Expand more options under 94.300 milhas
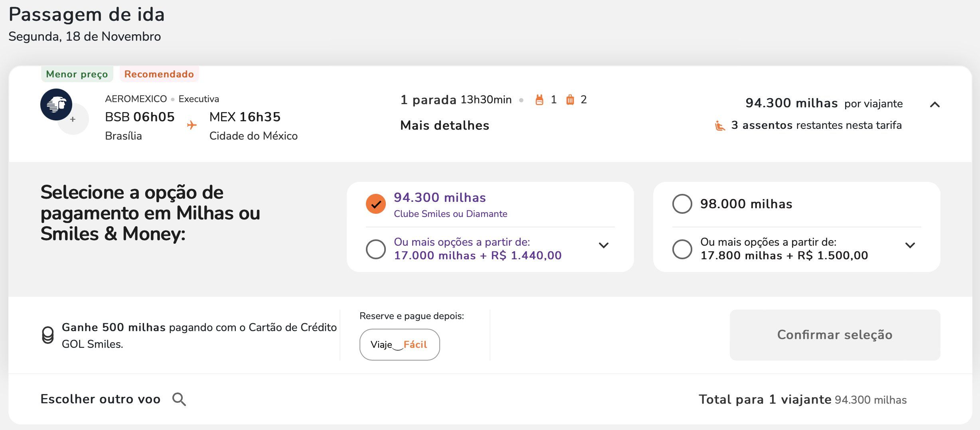The image size is (980, 430). pyautogui.click(x=604, y=245)
